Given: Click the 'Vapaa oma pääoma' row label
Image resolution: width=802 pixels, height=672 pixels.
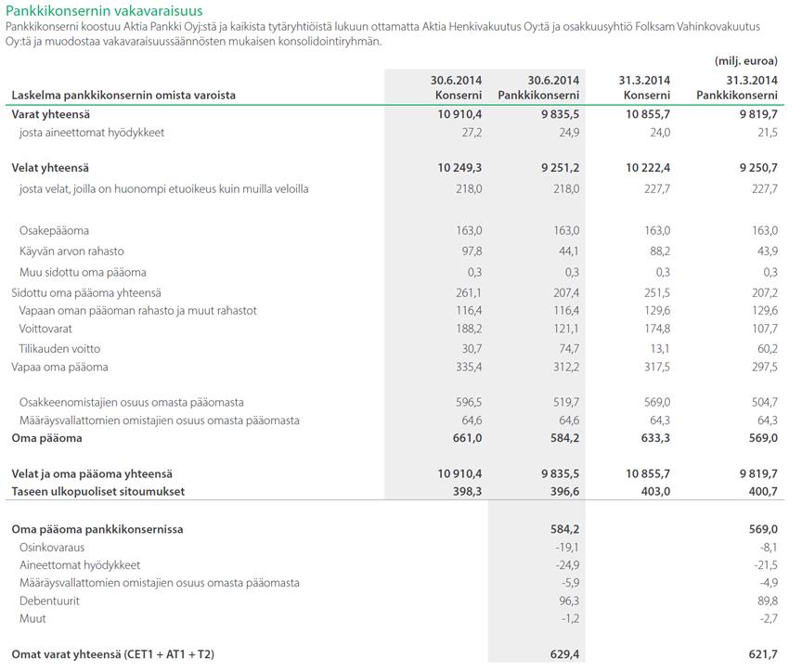Looking at the screenshot, I should tap(59, 368).
